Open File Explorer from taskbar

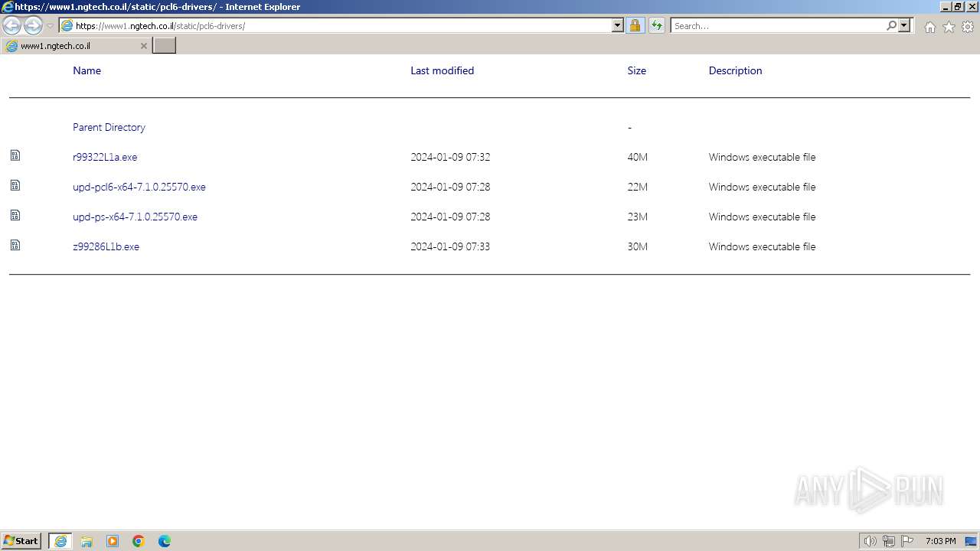pos(87,541)
